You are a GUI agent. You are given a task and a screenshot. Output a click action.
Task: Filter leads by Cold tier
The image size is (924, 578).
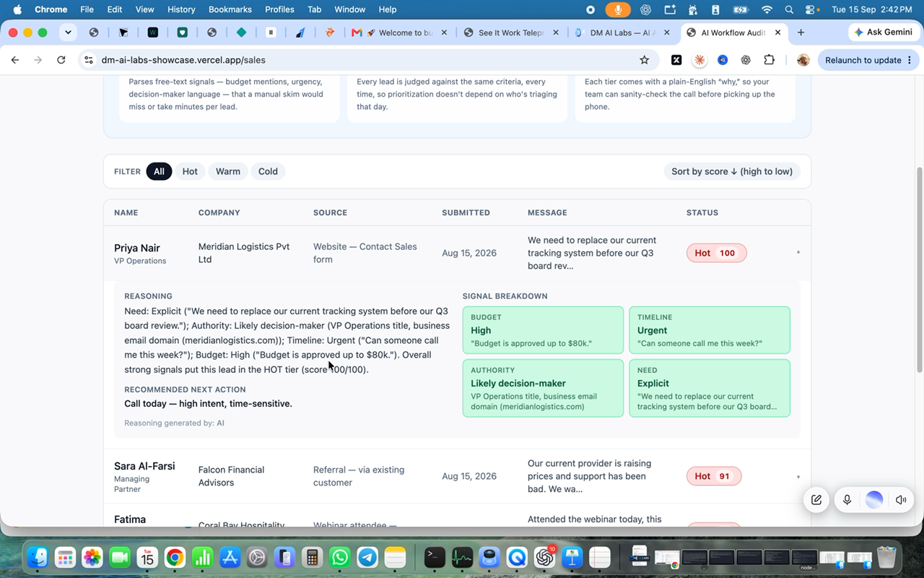pos(268,171)
